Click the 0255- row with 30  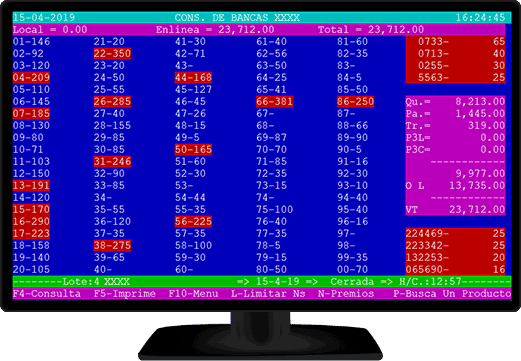click(x=455, y=66)
